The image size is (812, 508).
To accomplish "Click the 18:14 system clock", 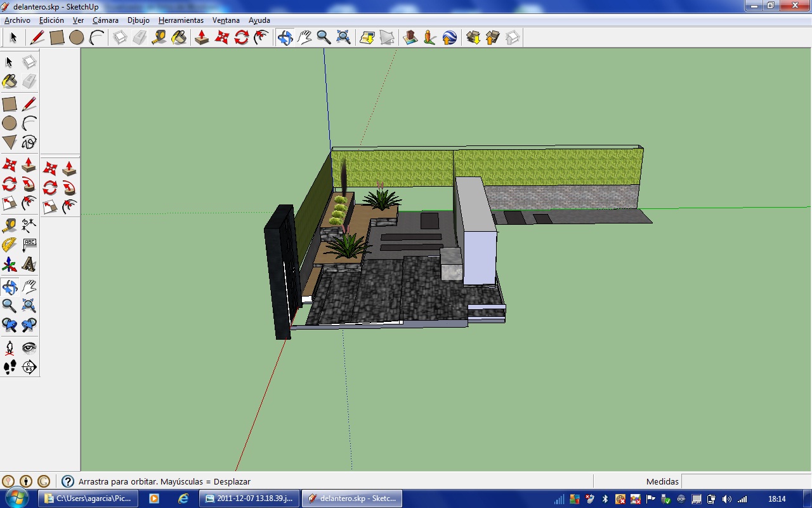I will (x=776, y=499).
